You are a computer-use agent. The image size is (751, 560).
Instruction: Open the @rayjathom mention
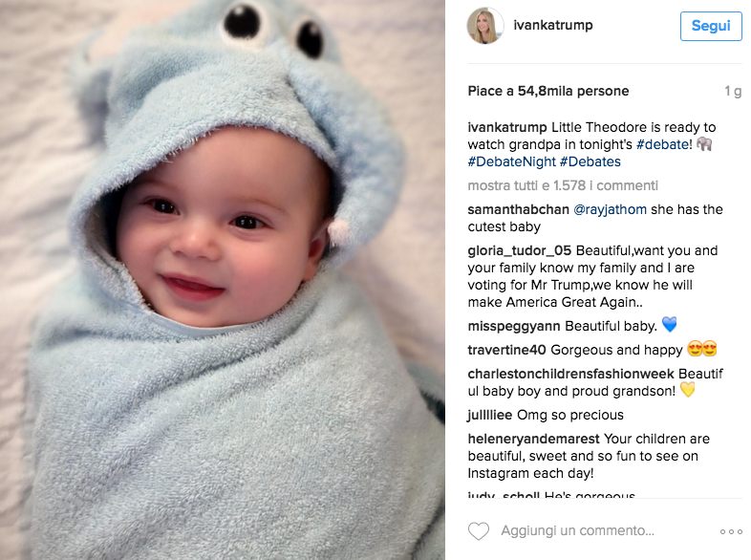tap(610, 209)
